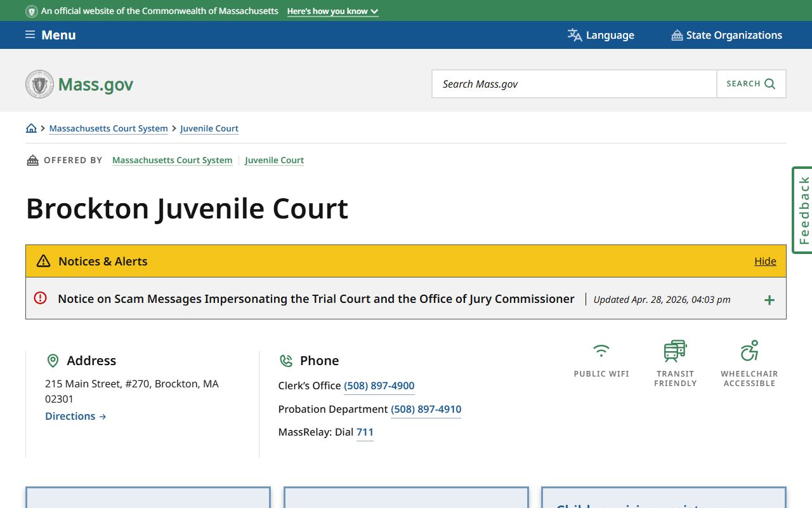Image resolution: width=812 pixels, height=508 pixels.
Task: Click the Offered By building icon
Action: [x=32, y=160]
